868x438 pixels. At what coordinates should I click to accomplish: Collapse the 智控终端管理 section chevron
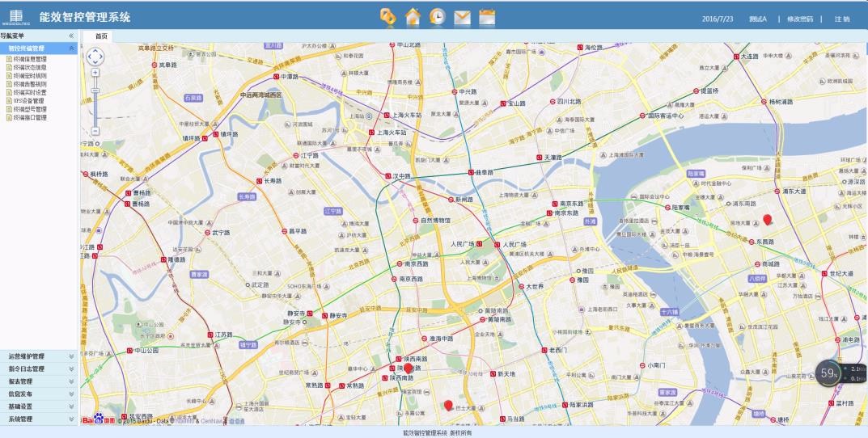pyautogui.click(x=71, y=48)
